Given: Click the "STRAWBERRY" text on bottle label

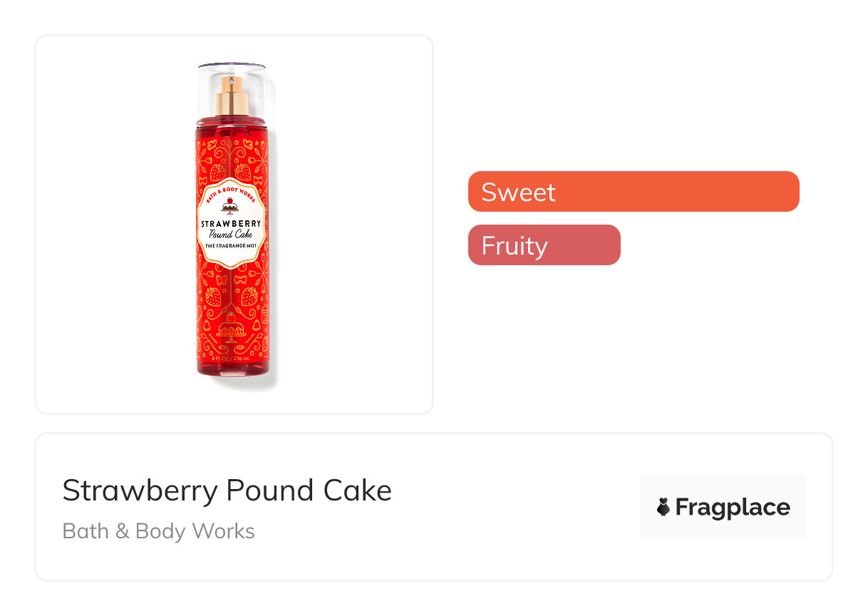Looking at the screenshot, I should click(232, 224).
